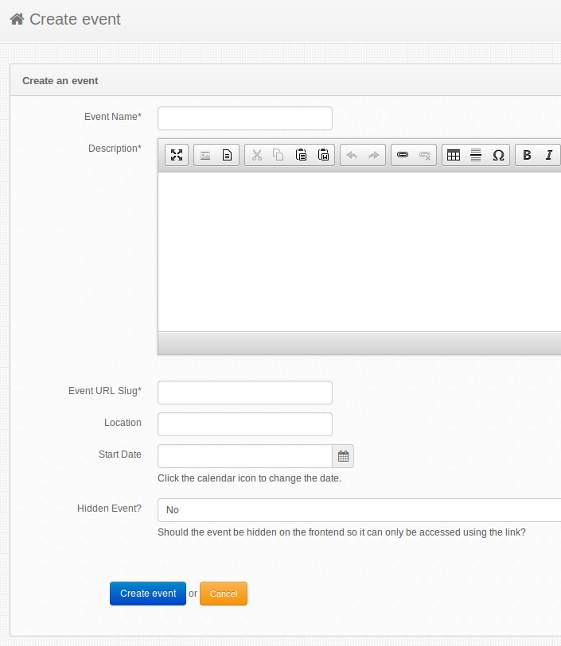Insert a link with the chain icon
This screenshot has height=646, width=561.
point(402,155)
